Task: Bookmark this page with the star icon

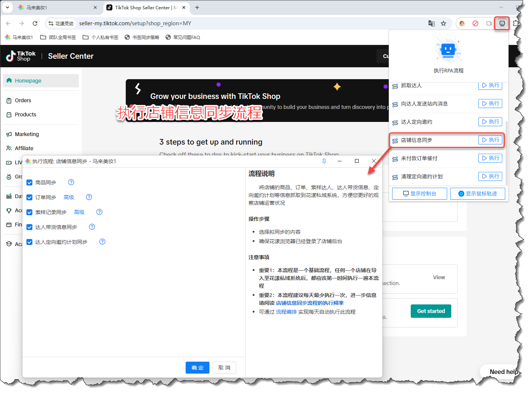Action: point(443,23)
